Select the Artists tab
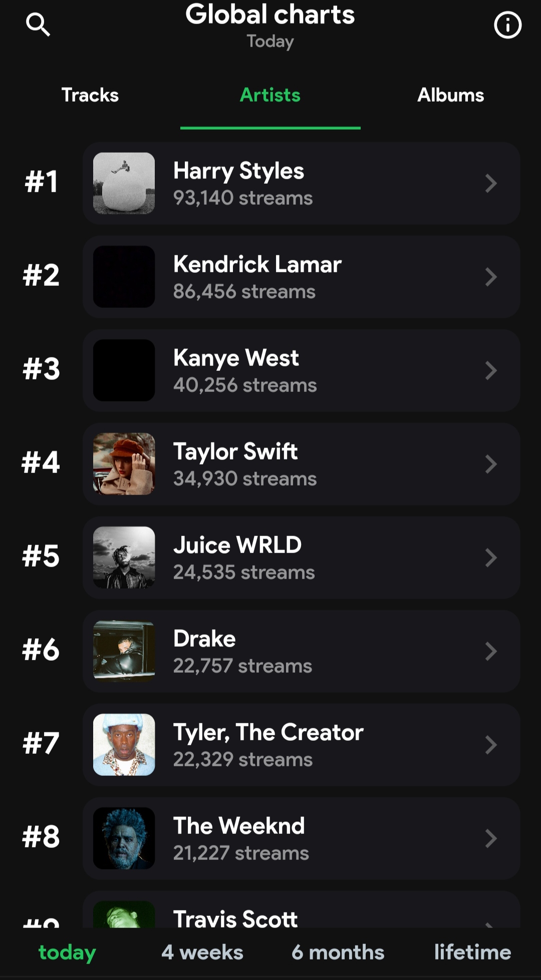 270,95
